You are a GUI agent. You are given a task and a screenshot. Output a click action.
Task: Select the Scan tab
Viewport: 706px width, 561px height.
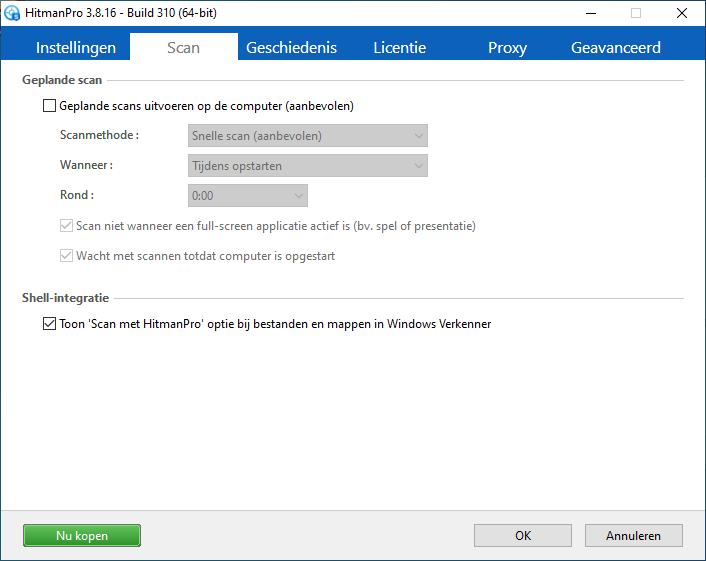(183, 47)
